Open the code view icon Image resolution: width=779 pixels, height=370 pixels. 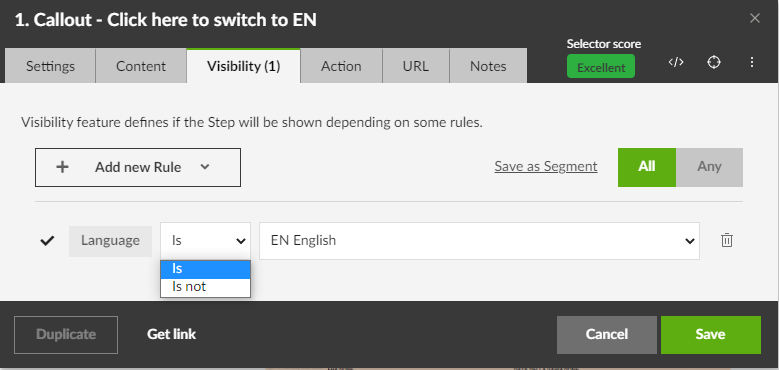(676, 62)
